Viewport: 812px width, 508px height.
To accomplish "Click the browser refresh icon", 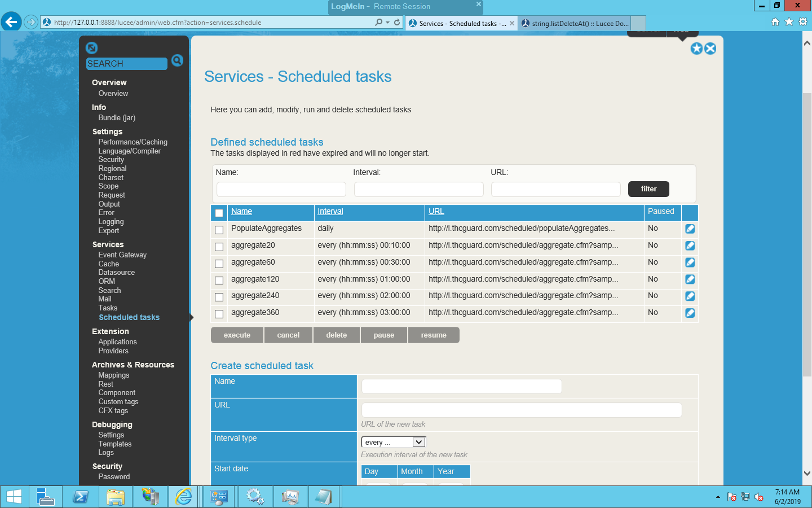I will coord(397,23).
